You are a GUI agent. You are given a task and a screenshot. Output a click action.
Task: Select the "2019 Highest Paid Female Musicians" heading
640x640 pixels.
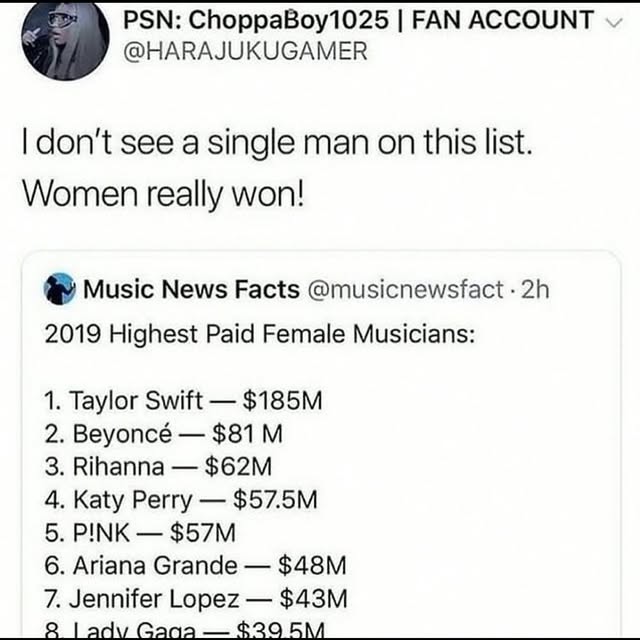(x=261, y=333)
